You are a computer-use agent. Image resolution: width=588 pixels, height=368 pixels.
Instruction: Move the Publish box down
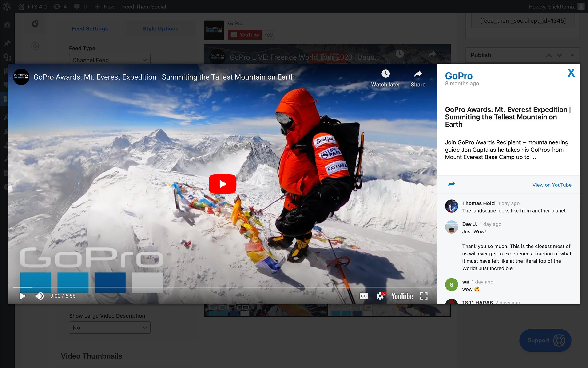pyautogui.click(x=559, y=55)
